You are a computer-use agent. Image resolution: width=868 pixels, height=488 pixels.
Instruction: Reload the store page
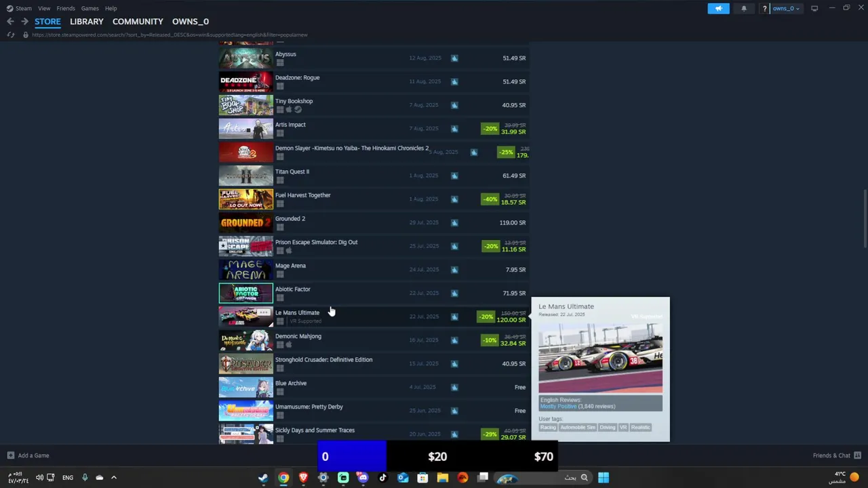[x=10, y=35]
